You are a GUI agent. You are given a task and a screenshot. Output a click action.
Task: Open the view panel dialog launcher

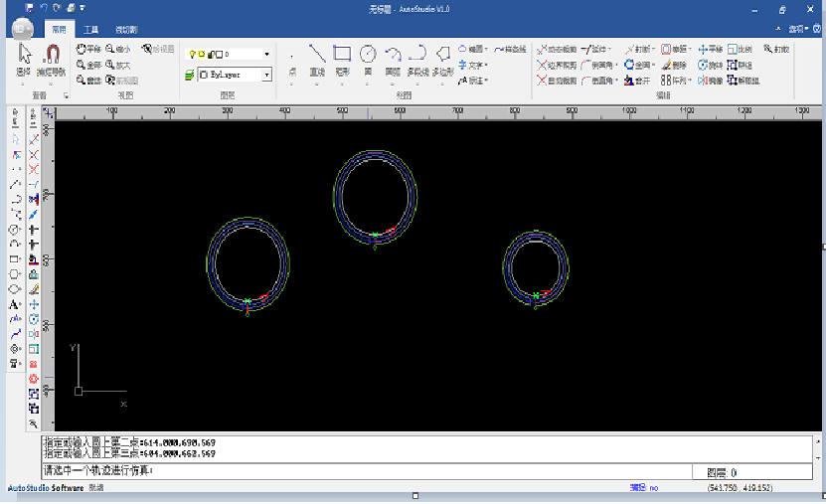66,95
